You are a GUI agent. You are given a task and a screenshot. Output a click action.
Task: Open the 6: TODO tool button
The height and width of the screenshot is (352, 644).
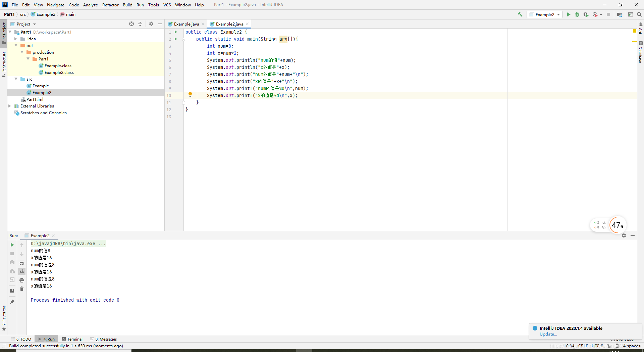21,339
